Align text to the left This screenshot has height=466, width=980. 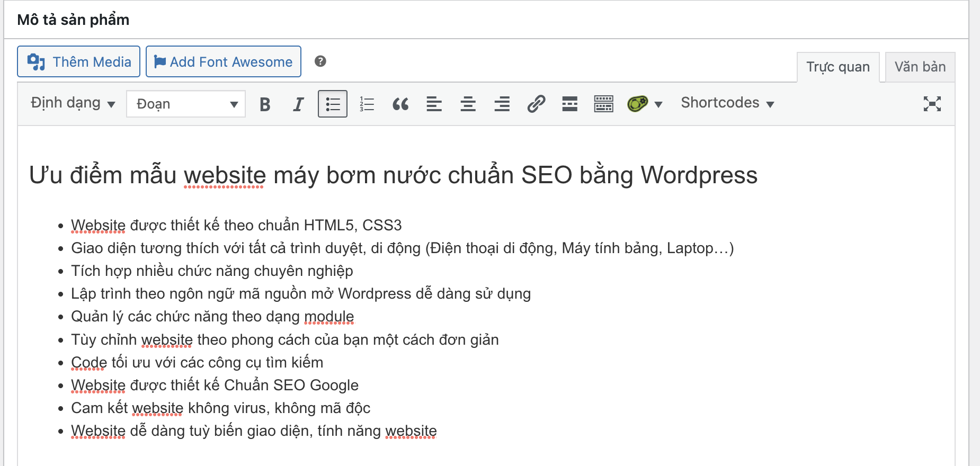[x=434, y=104]
